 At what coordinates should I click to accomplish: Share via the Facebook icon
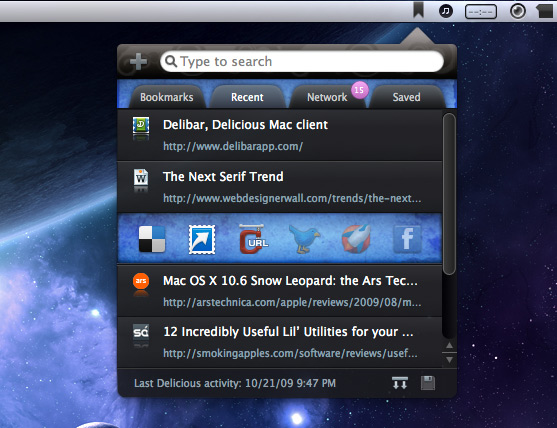pos(407,239)
